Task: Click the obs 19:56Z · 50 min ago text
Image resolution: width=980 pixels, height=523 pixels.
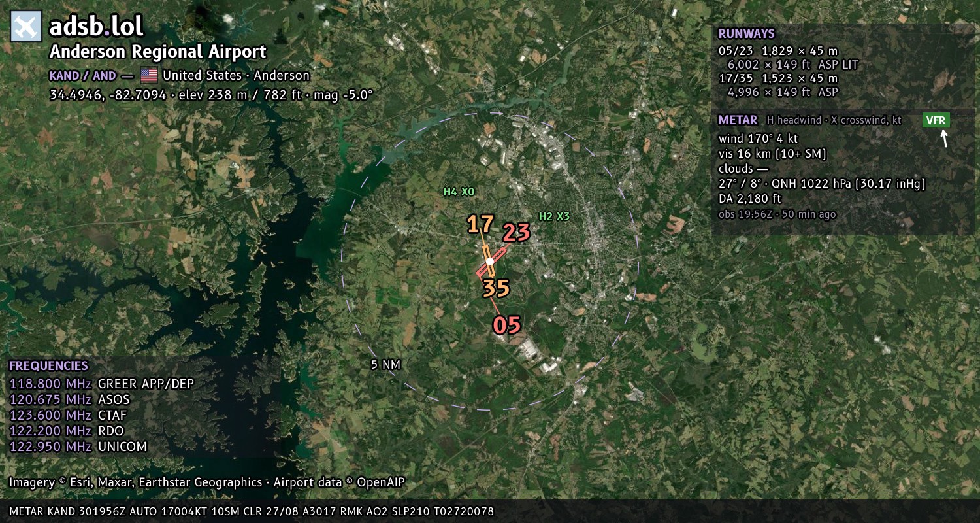Action: tap(777, 214)
